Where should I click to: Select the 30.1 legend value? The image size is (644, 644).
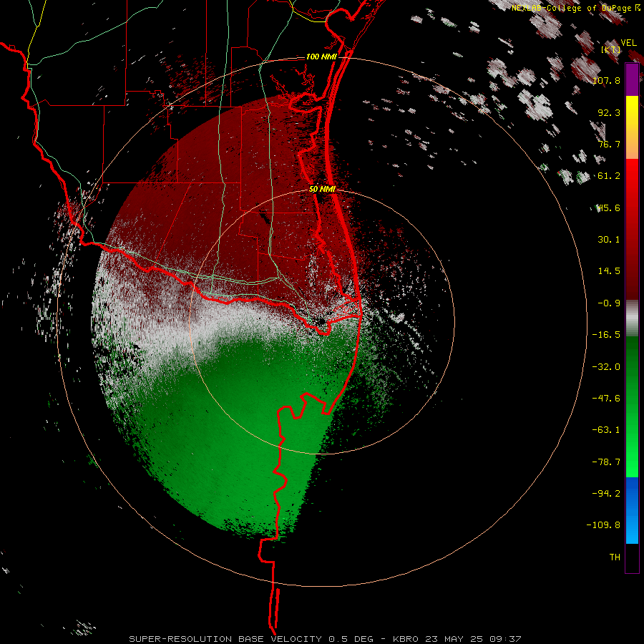tap(609, 240)
